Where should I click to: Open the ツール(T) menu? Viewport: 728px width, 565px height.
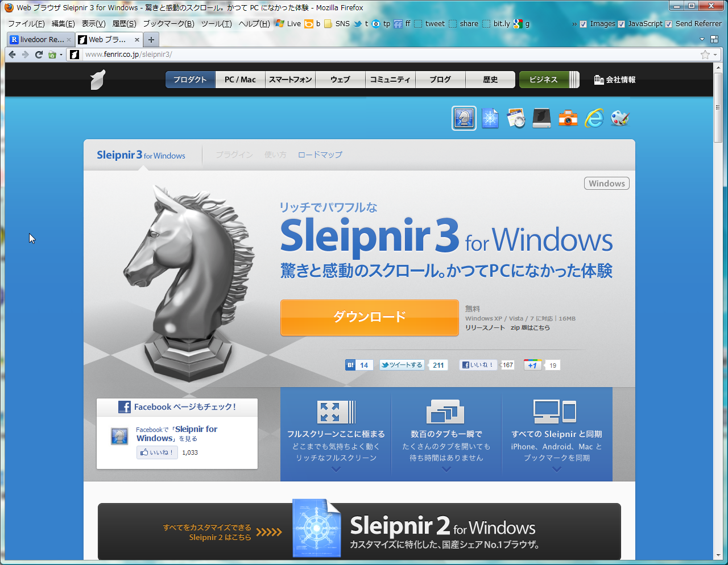pyautogui.click(x=216, y=24)
